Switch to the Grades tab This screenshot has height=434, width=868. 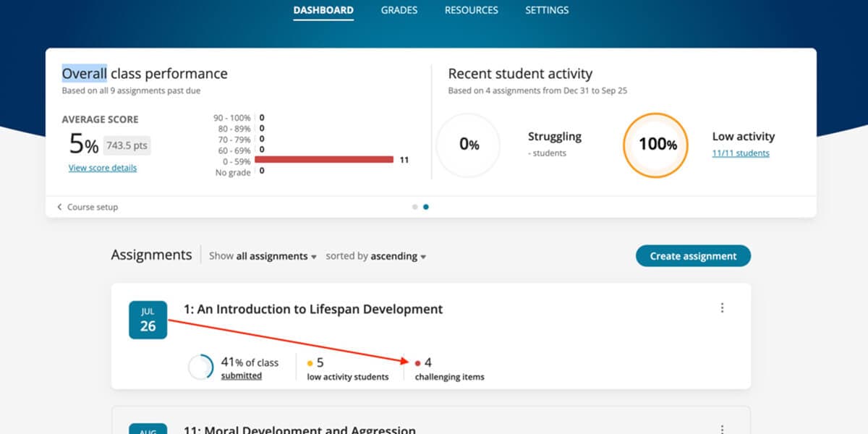[x=399, y=10]
